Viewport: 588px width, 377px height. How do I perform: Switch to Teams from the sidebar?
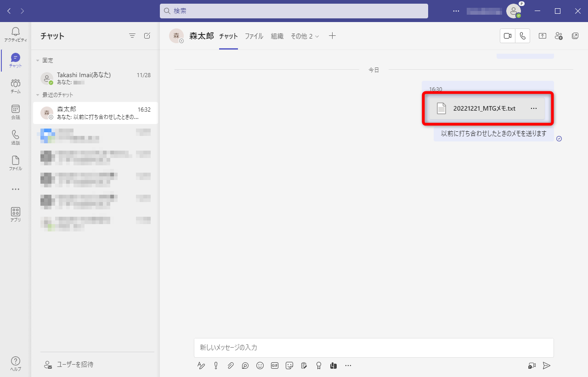click(15, 86)
